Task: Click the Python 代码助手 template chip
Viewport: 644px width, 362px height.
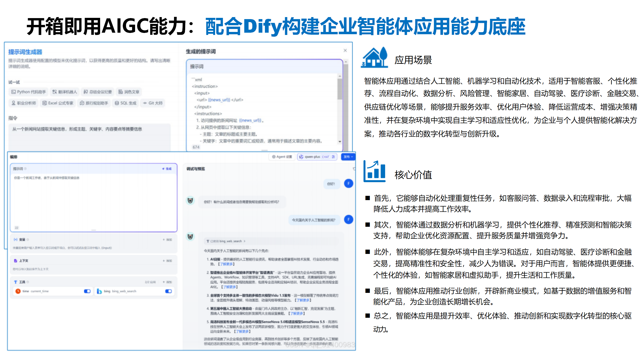Action: click(x=28, y=92)
